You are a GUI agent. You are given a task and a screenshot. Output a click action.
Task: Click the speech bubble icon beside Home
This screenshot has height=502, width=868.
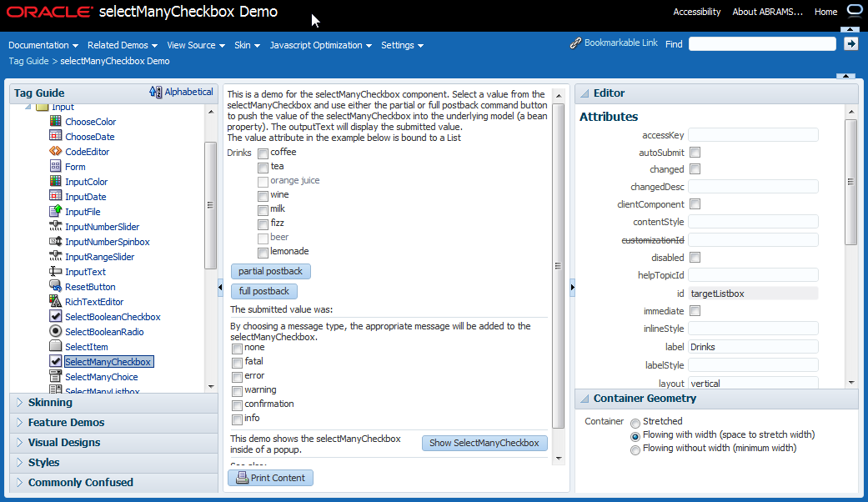click(855, 11)
